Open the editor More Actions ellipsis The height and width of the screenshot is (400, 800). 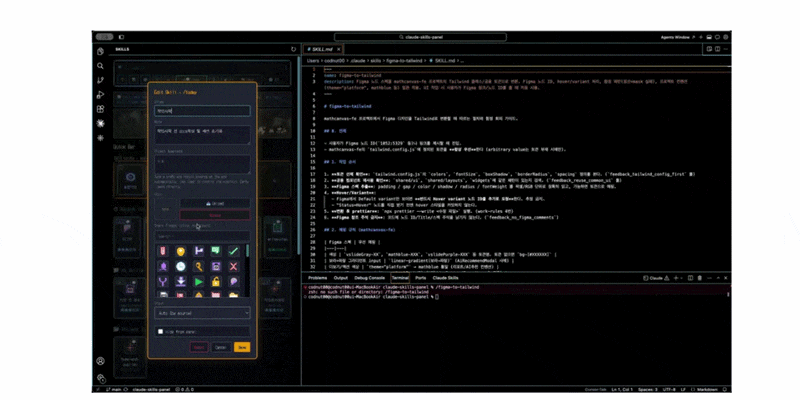[726, 49]
